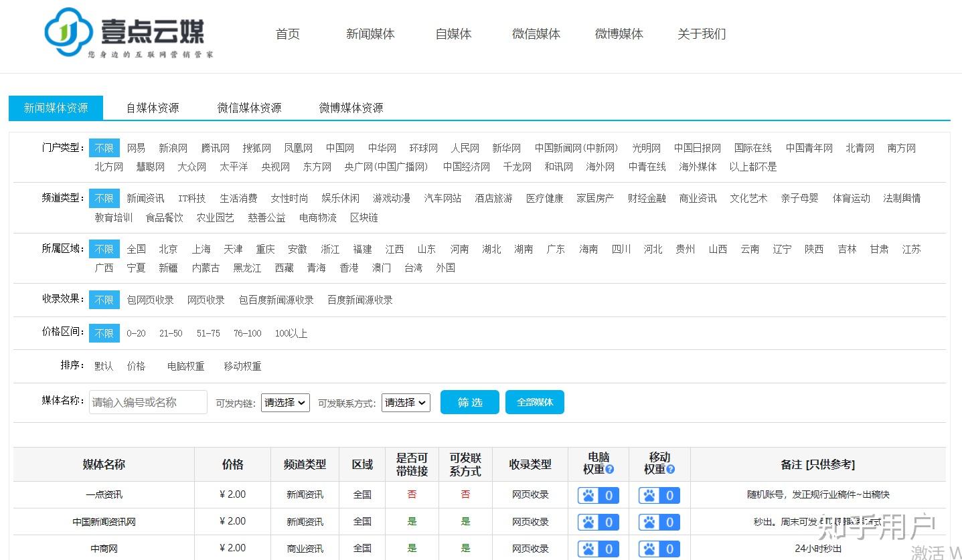
Task: Choose 包网页收录 indexing effect
Action: 151,300
